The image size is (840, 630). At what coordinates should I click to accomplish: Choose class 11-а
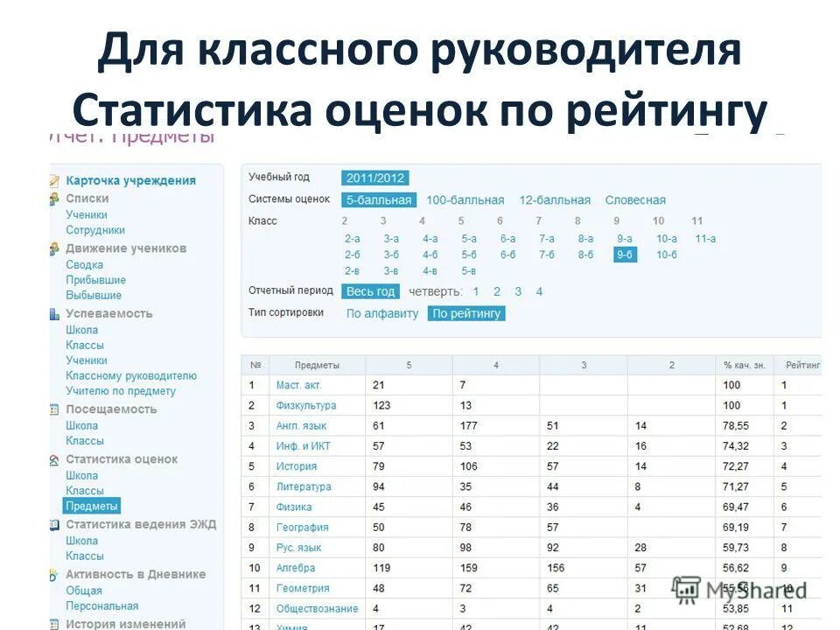(705, 239)
